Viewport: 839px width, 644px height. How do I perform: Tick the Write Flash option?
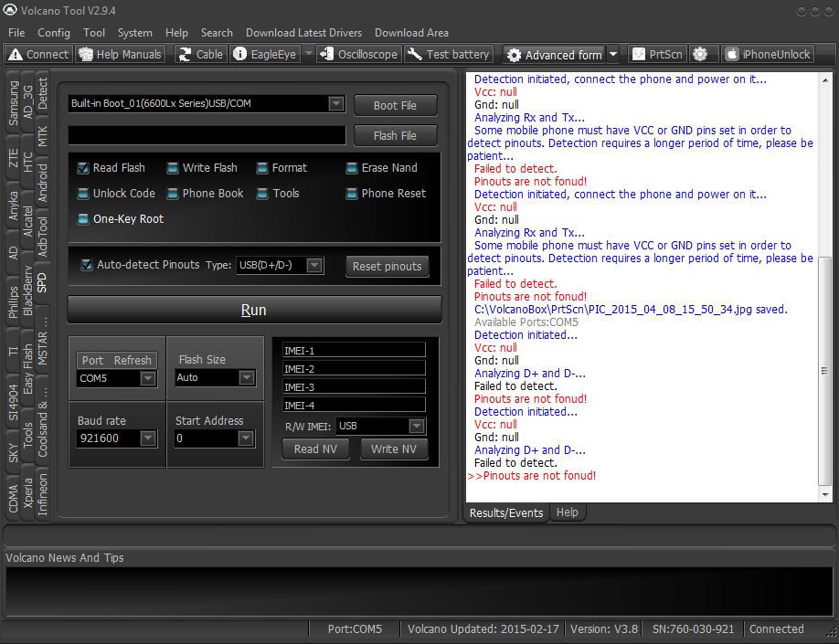point(173,168)
